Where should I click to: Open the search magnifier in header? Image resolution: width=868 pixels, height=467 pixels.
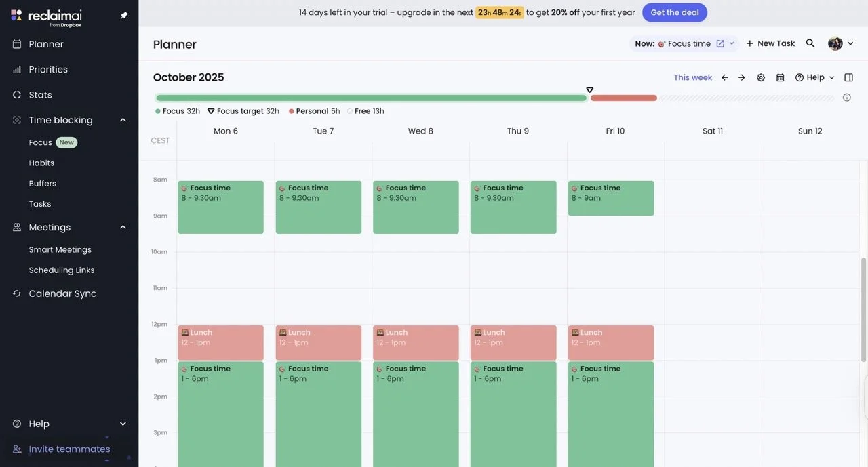click(x=809, y=42)
